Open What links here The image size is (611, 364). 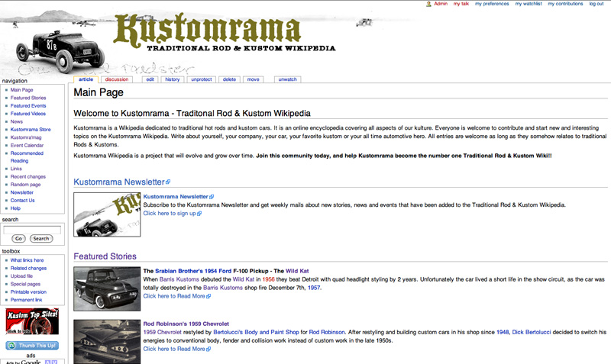point(27,260)
